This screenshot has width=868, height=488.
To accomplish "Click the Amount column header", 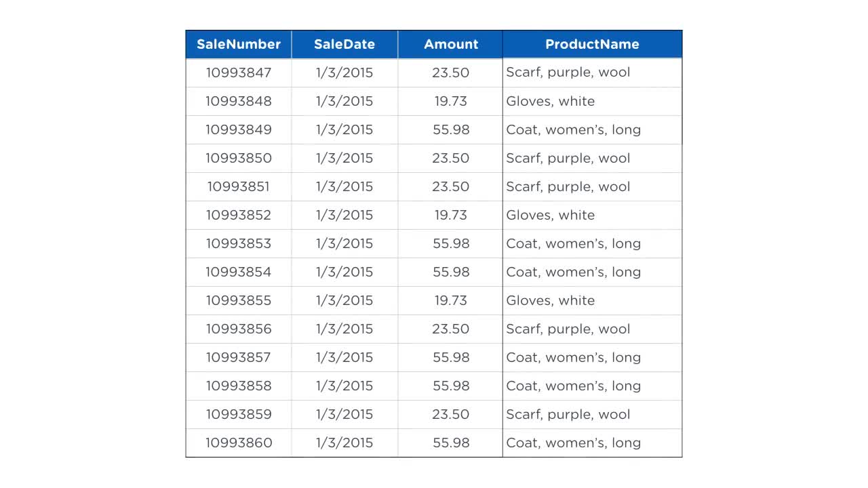I will (x=450, y=44).
